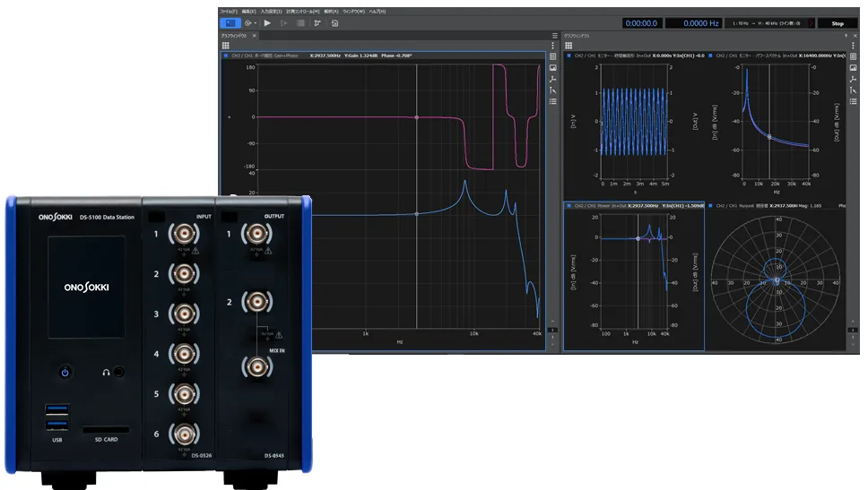
Task: Click the Stop button
Action: 837,23
